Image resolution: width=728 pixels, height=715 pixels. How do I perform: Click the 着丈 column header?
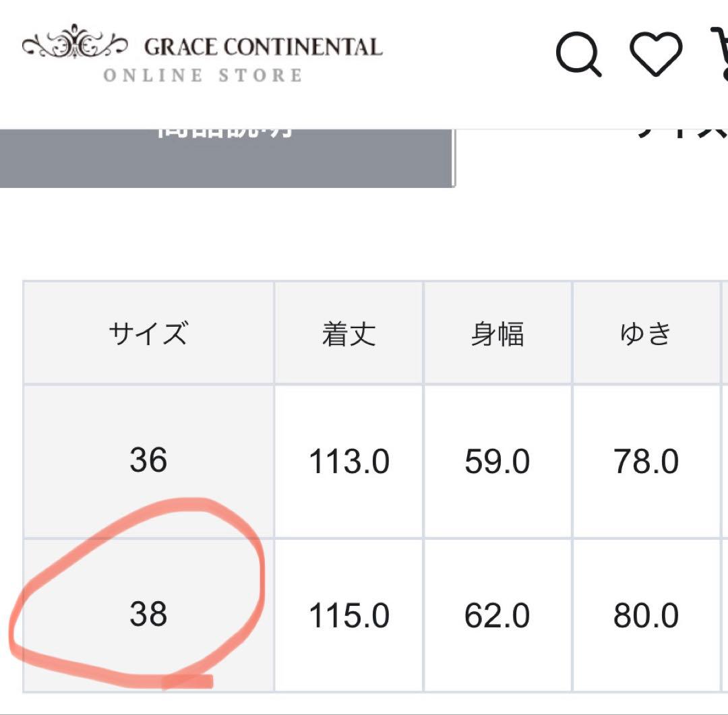click(348, 332)
